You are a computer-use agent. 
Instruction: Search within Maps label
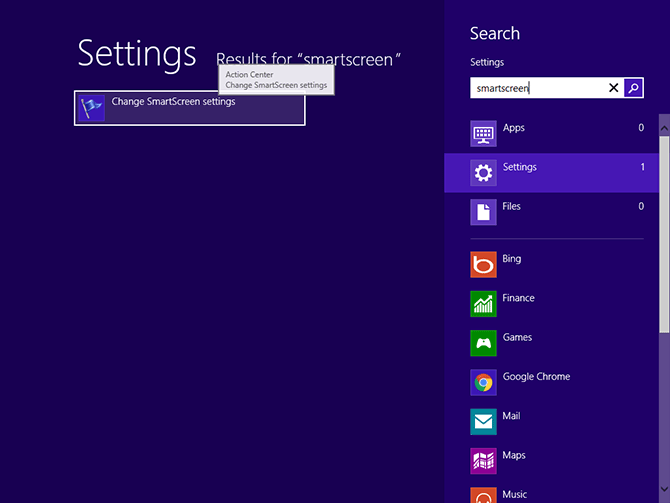pyautogui.click(x=514, y=455)
